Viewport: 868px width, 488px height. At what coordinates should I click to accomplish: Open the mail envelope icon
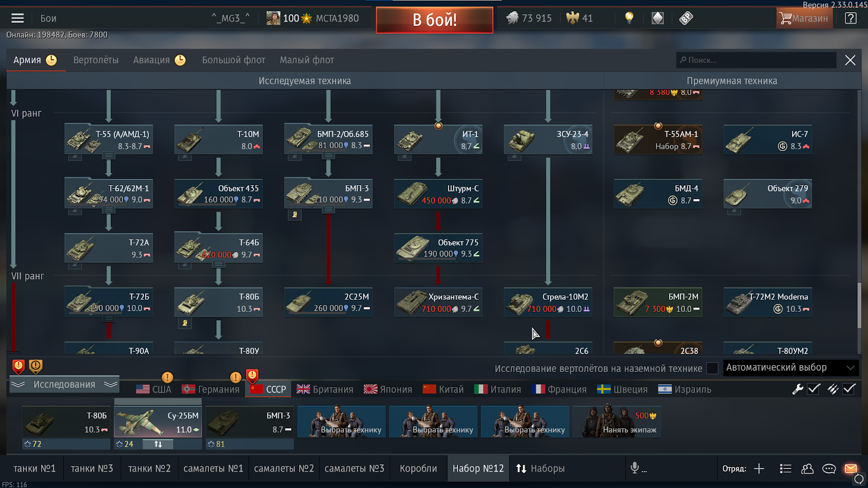tap(851, 468)
